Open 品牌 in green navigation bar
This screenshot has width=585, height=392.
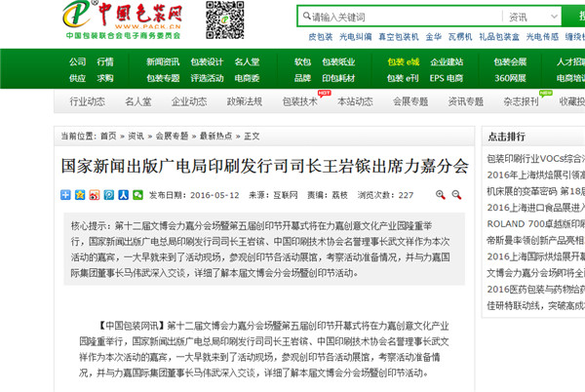pyautogui.click(x=302, y=78)
